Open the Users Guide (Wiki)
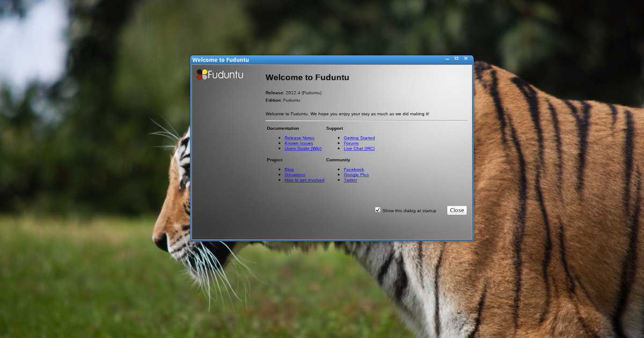This screenshot has height=338, width=644. [x=303, y=149]
